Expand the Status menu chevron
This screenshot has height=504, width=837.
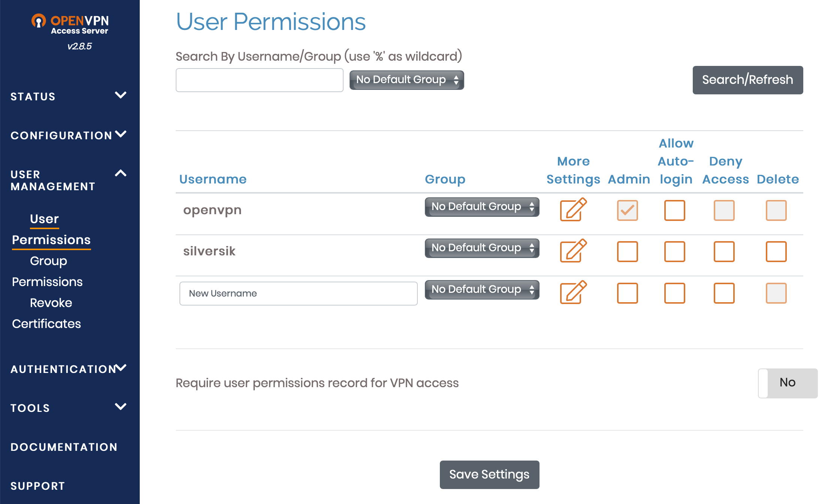[120, 95]
